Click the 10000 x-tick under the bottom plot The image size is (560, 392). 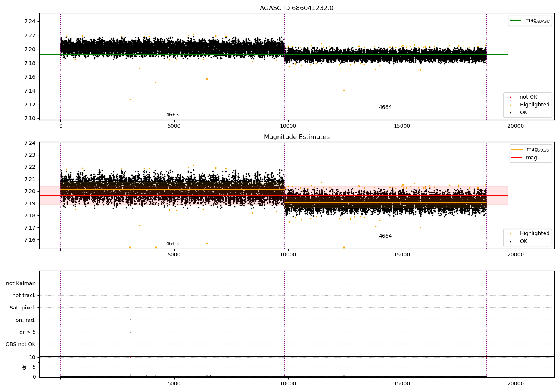(288, 384)
